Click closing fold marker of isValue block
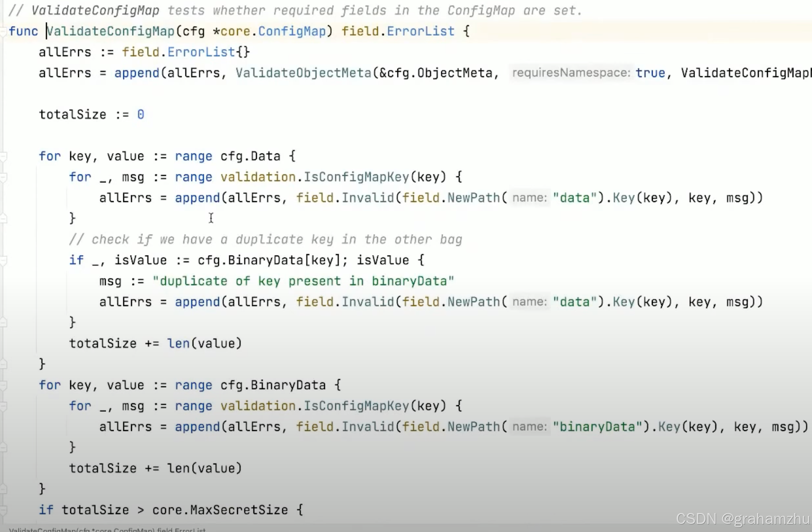 point(3,322)
